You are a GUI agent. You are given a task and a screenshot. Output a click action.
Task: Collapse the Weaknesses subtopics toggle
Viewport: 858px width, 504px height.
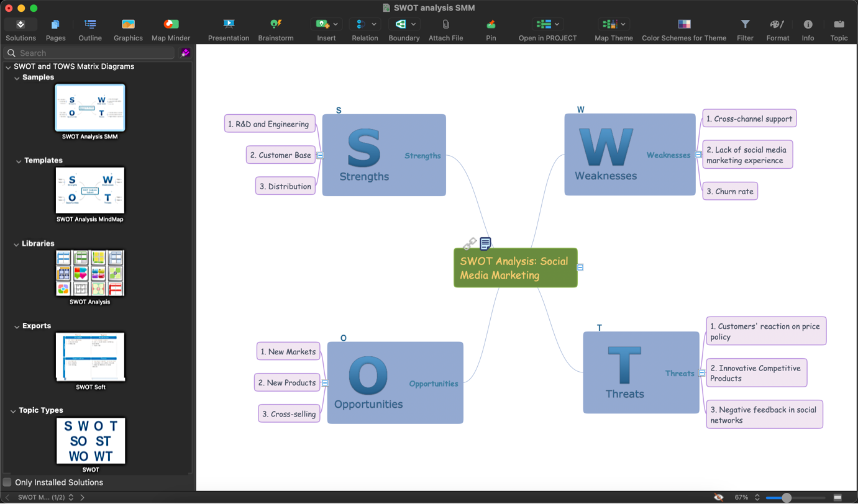point(698,155)
